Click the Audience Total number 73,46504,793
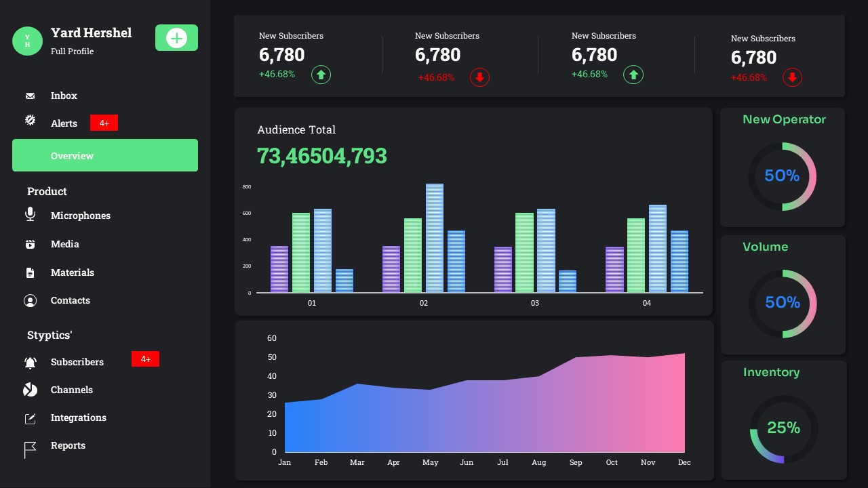Viewport: 868px width, 488px height. [321, 156]
